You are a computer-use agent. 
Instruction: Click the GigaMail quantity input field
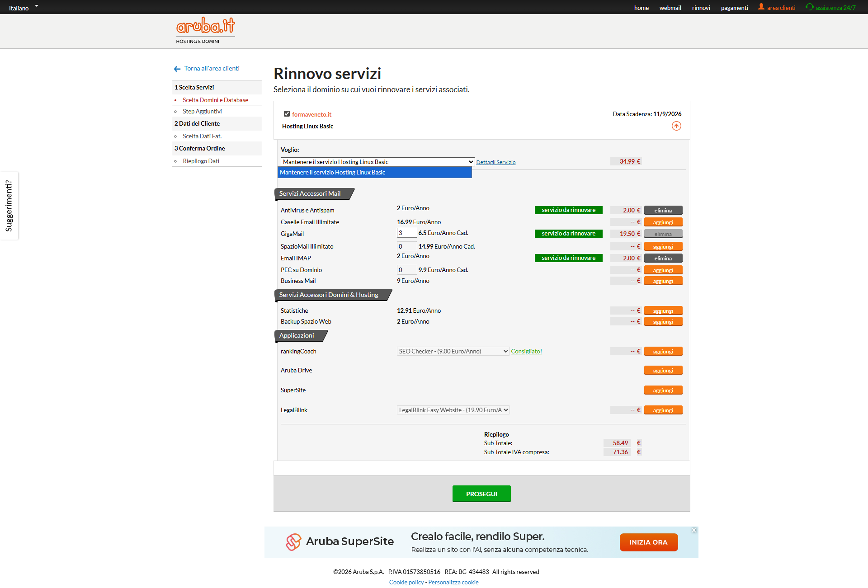click(x=406, y=233)
